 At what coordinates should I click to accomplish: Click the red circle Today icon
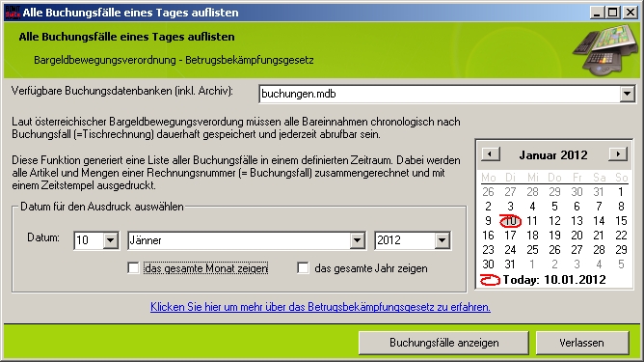tap(490, 280)
